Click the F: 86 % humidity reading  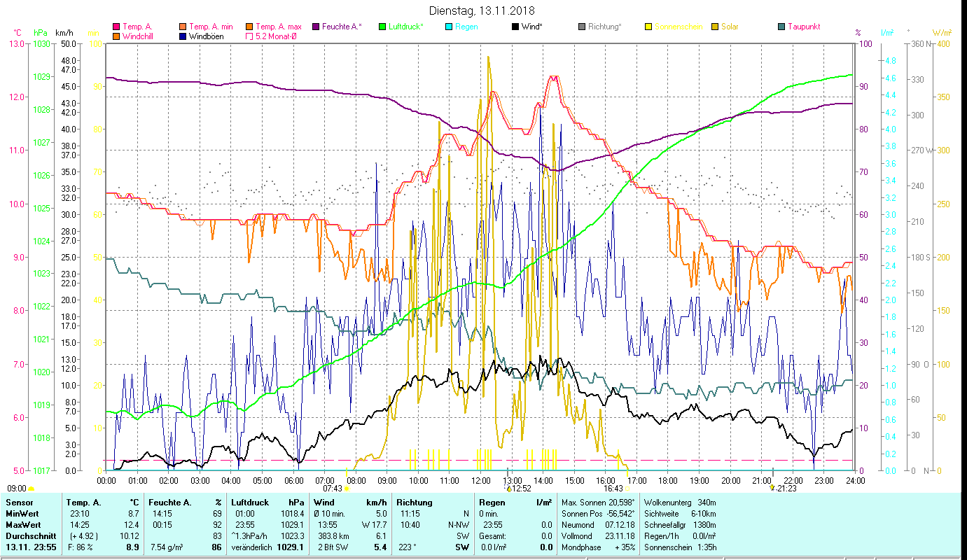82,547
